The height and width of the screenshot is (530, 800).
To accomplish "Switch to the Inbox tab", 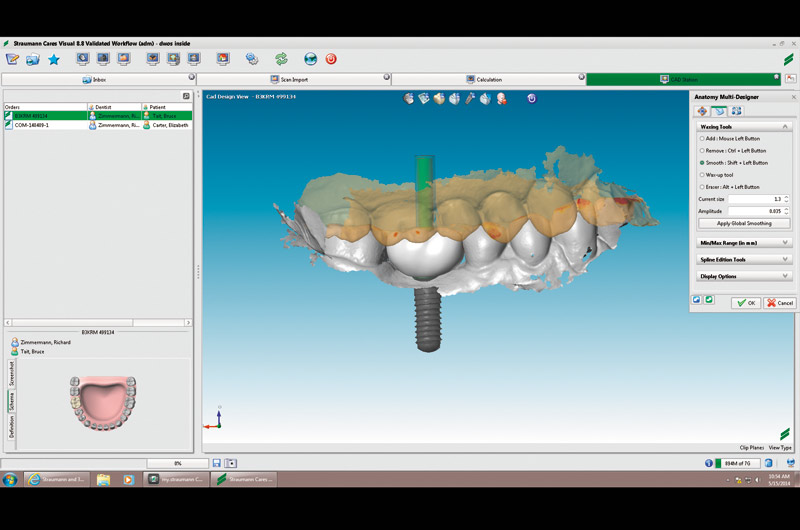I will click(98, 80).
